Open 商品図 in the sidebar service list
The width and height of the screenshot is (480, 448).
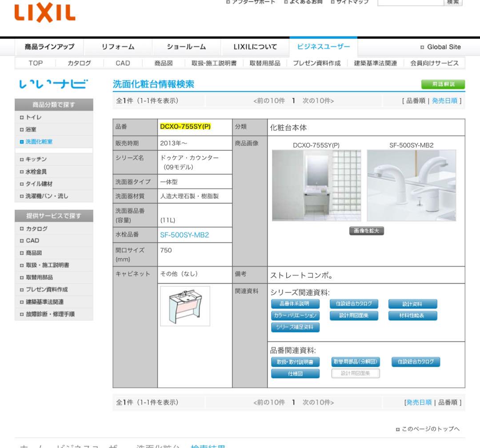click(54, 253)
